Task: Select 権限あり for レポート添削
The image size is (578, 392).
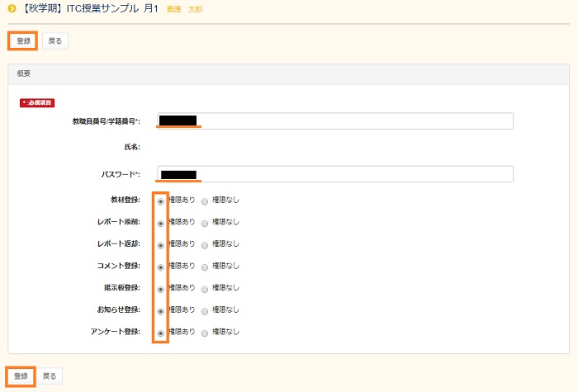Action: coord(160,223)
